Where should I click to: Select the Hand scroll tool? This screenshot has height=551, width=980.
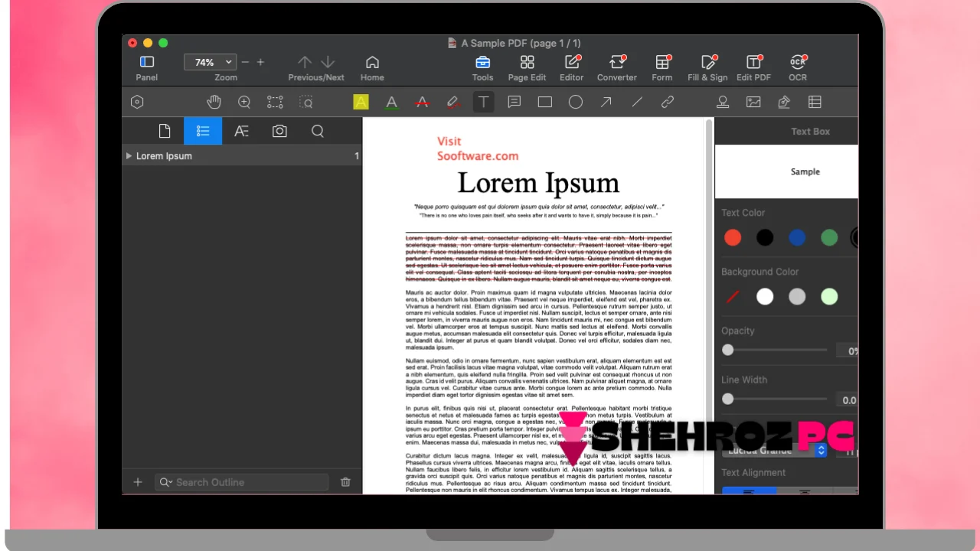click(x=214, y=102)
